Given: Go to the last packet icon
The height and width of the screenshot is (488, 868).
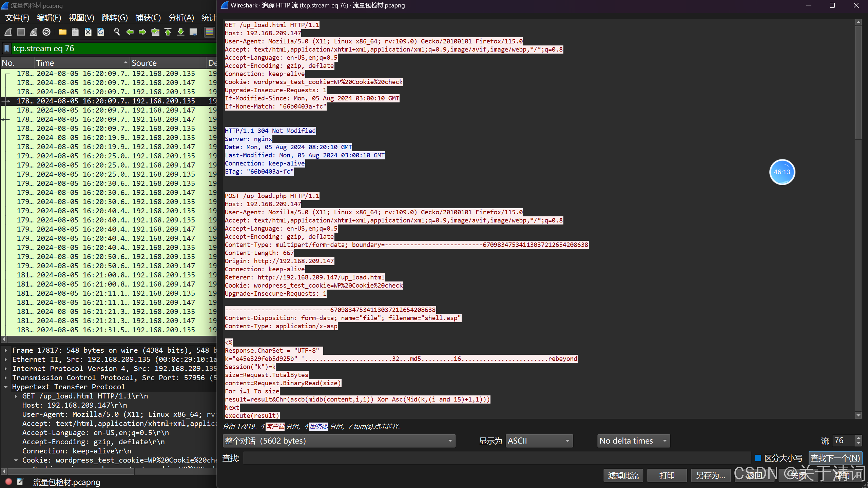Looking at the screenshot, I should [x=181, y=32].
